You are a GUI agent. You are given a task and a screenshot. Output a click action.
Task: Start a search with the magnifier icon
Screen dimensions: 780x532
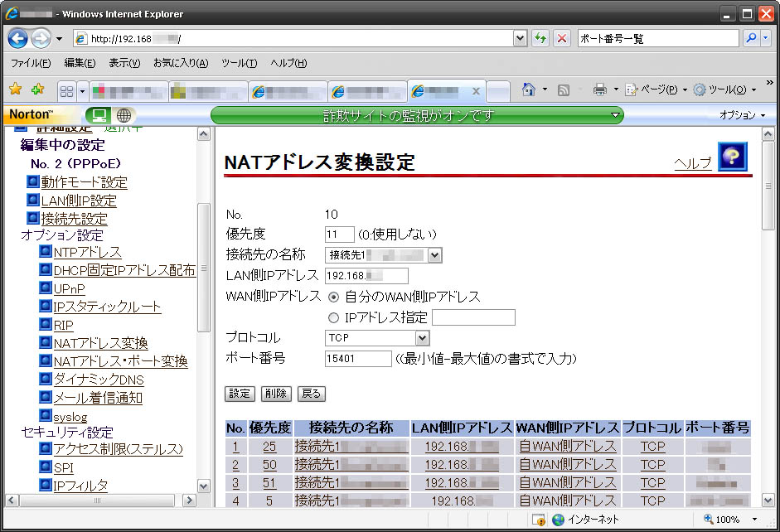(751, 38)
